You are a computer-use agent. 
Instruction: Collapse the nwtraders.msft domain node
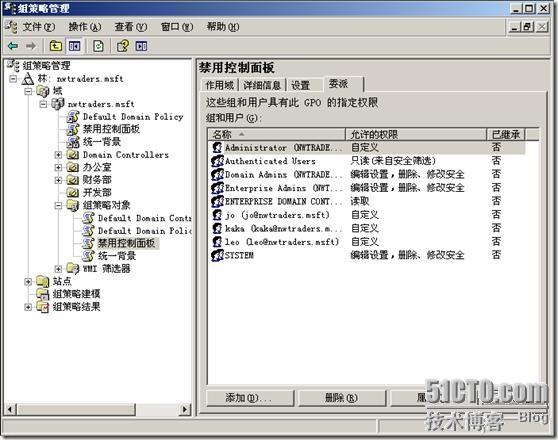pyautogui.click(x=43, y=104)
